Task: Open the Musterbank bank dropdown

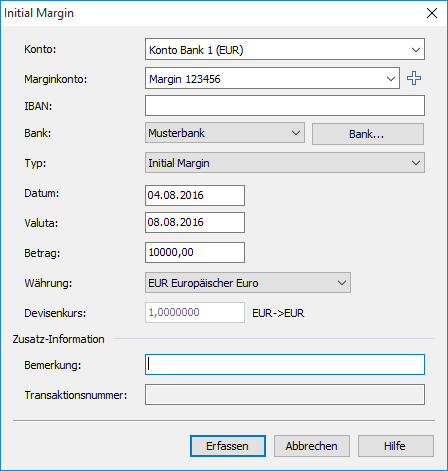Action: tap(225, 133)
